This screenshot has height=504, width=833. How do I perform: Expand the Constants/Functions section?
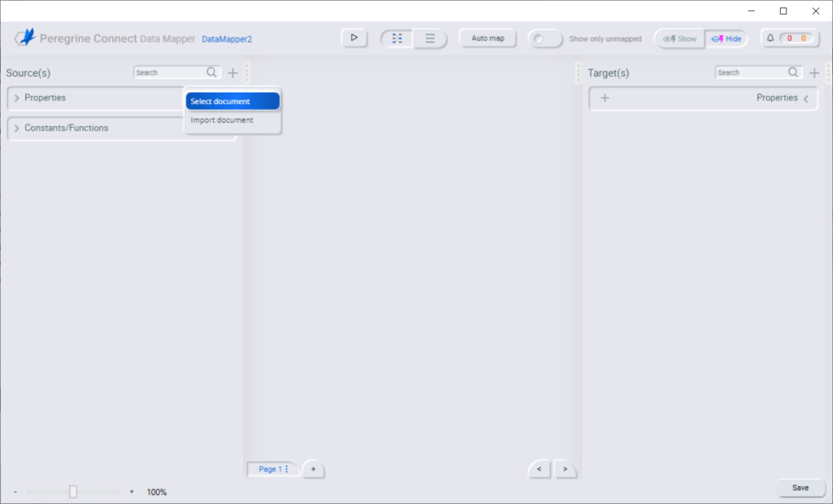(x=16, y=128)
